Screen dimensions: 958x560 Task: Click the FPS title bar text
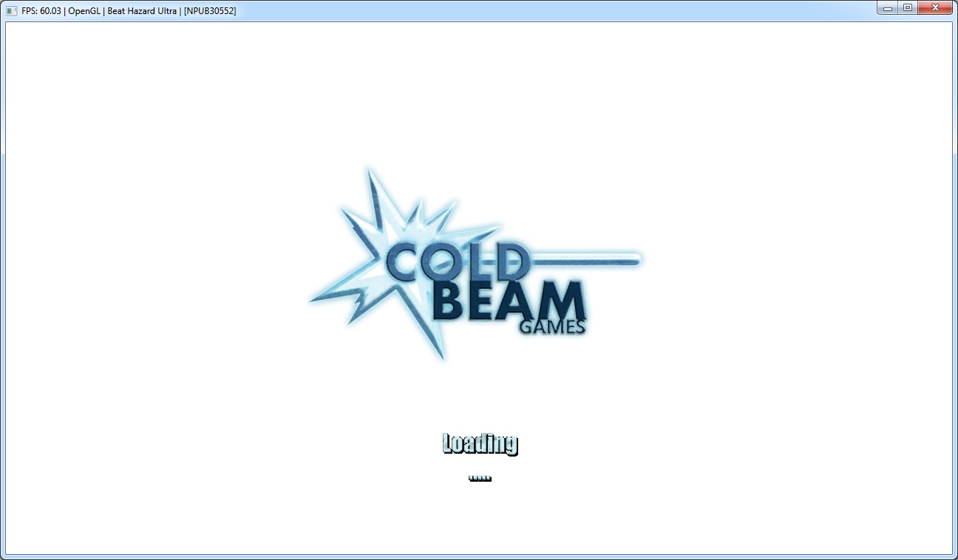pos(129,11)
